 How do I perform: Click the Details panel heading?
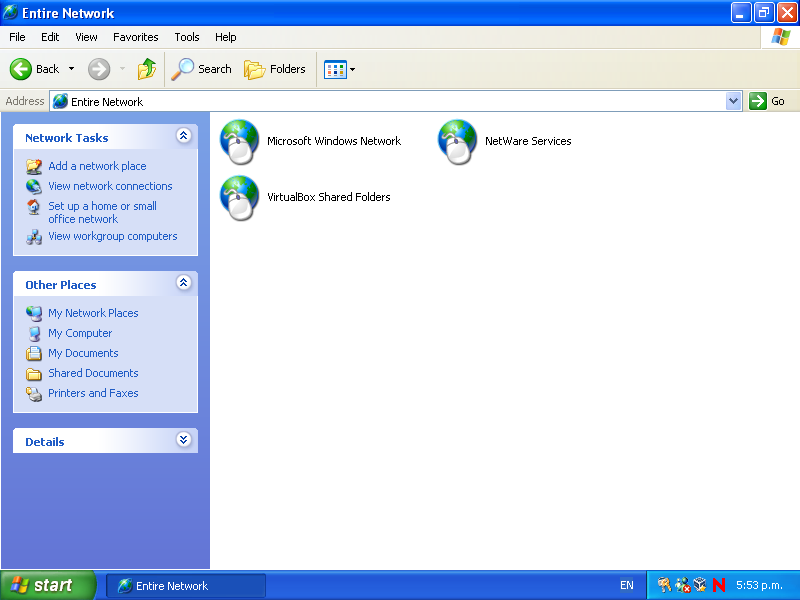point(45,442)
